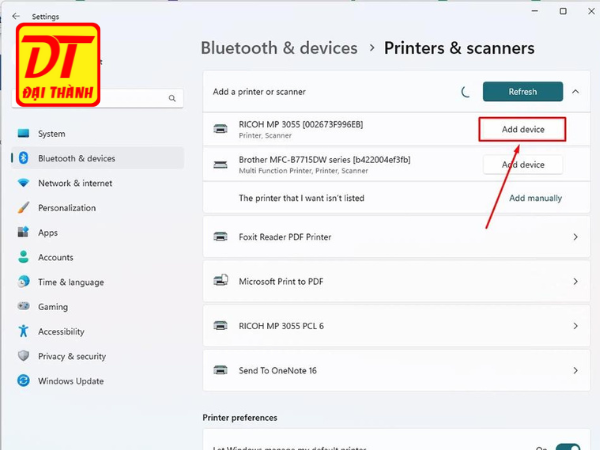This screenshot has width=600, height=450.
Task: Click the RICOH MP 3055 PCL 6 printer icon
Action: pos(220,326)
